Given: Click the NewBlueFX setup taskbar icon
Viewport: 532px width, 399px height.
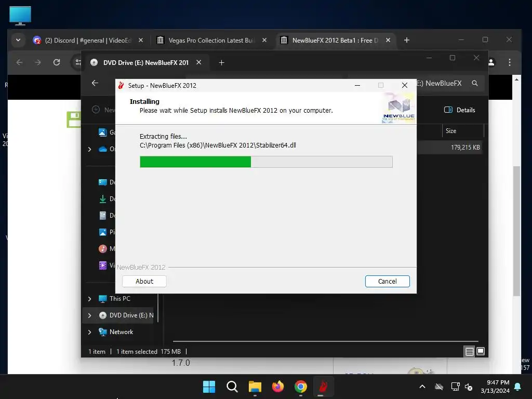Looking at the screenshot, I should click(323, 387).
